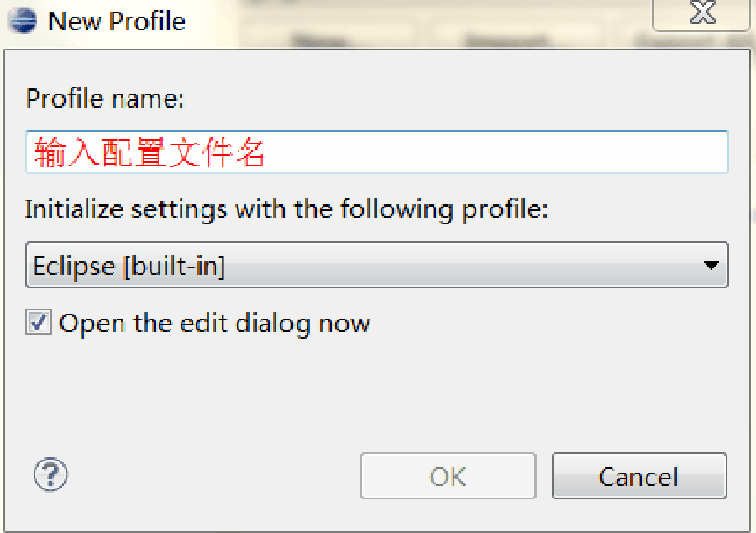Viewport: 756px width, 533px height.
Task: Click the Eclipse logo in title bar
Action: point(23,21)
